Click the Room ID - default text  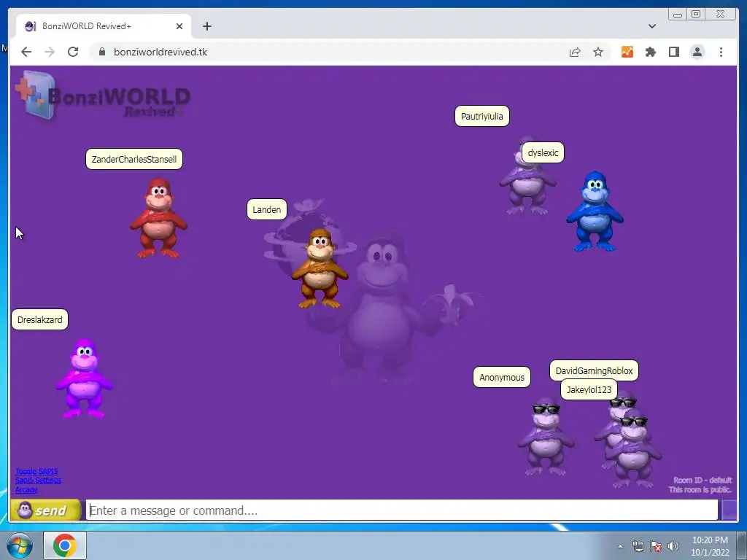click(703, 480)
